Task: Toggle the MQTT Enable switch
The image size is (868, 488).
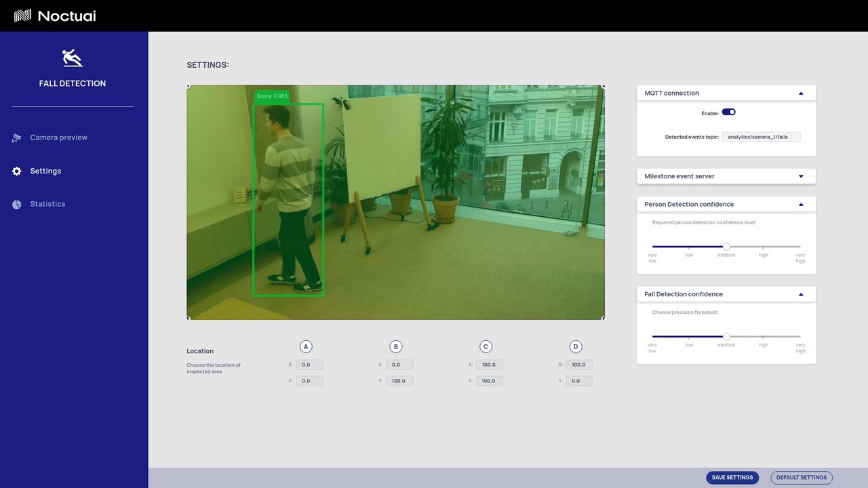Action: pyautogui.click(x=728, y=112)
